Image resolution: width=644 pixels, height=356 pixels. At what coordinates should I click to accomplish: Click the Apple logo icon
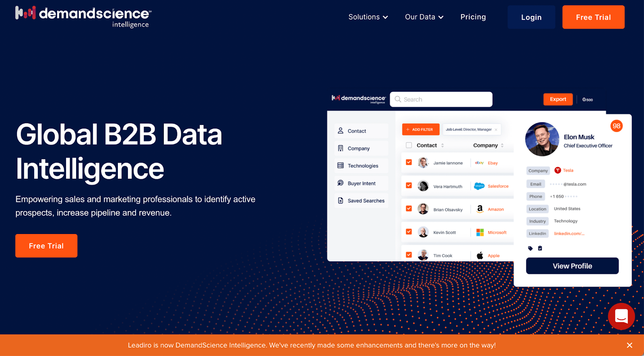tap(480, 255)
